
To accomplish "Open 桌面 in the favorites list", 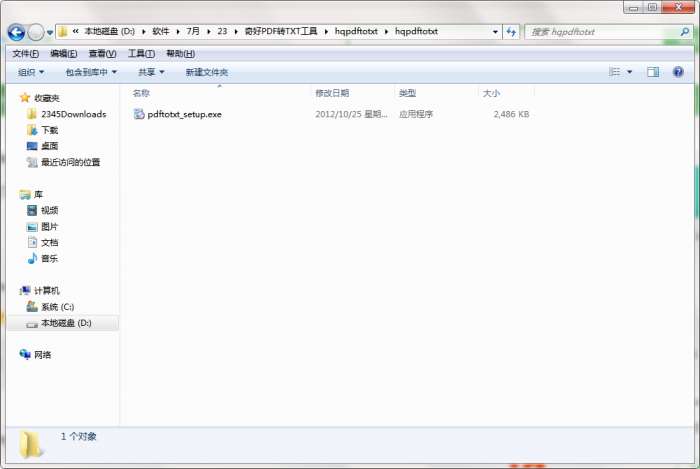I will [50, 146].
